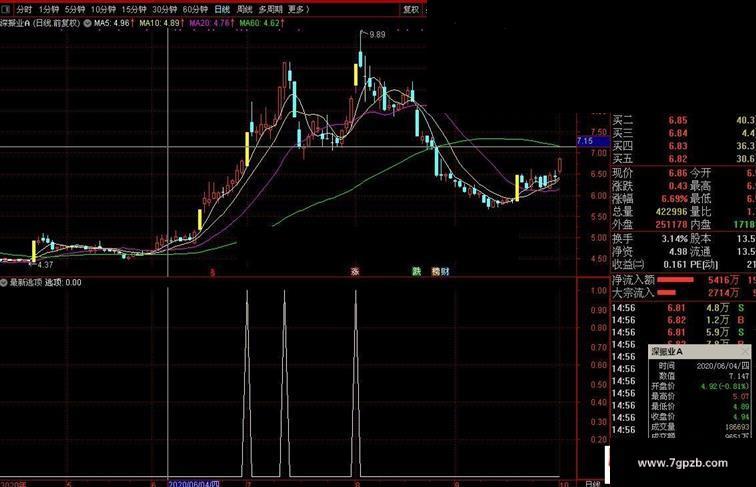Click the 总量 422996 value
The width and height of the screenshot is (756, 487).
coord(671,212)
